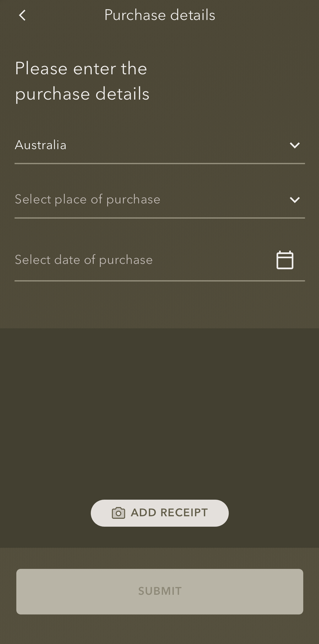Tap the back arrow icon
This screenshot has height=644, width=319.
pyautogui.click(x=22, y=15)
